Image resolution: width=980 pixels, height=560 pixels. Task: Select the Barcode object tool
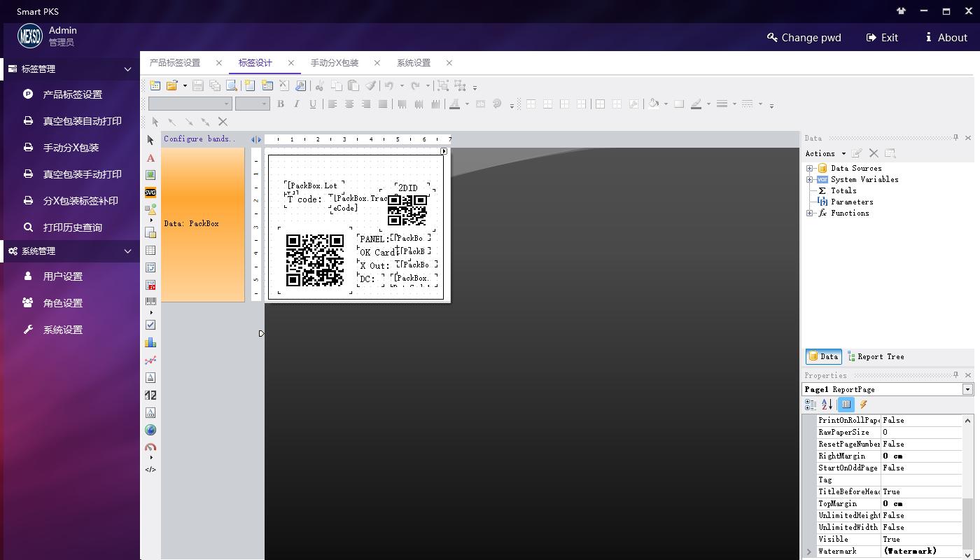click(x=150, y=302)
